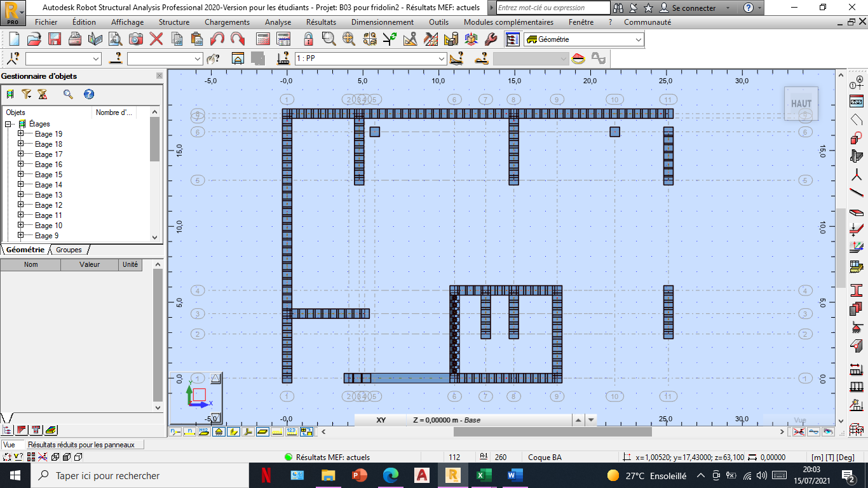Click the Undo arrow icon
This screenshot has width=868, height=488.
point(217,39)
